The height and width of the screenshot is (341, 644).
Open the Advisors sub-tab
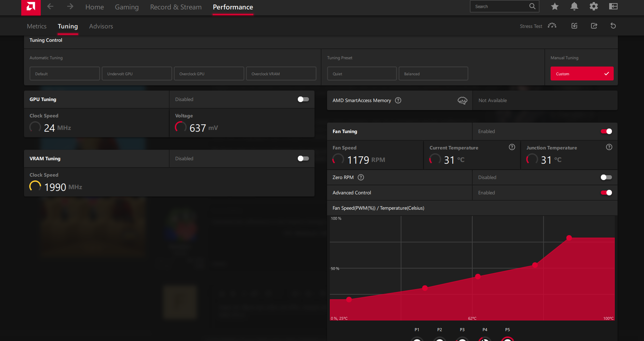pos(101,26)
